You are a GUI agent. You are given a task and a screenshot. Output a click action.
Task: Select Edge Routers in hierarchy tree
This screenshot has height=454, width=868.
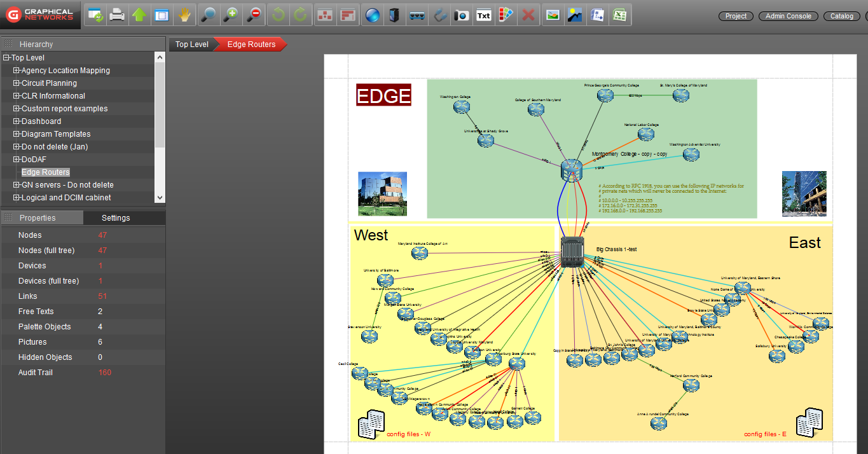pos(46,172)
